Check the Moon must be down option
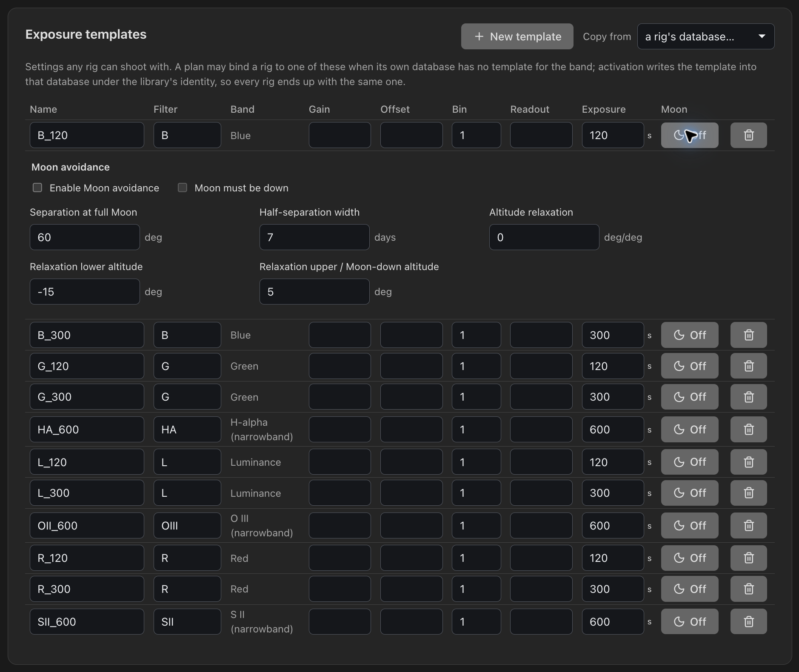 pos(183,188)
